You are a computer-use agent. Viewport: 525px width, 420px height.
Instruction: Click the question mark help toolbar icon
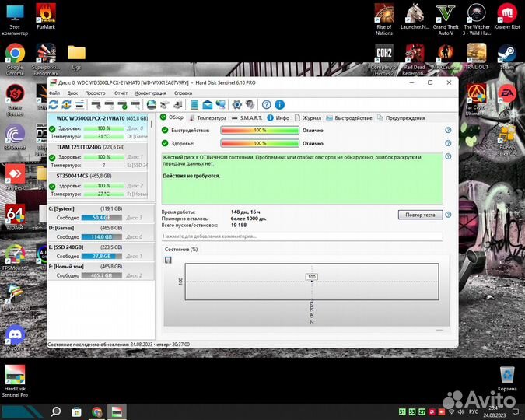coord(266,105)
